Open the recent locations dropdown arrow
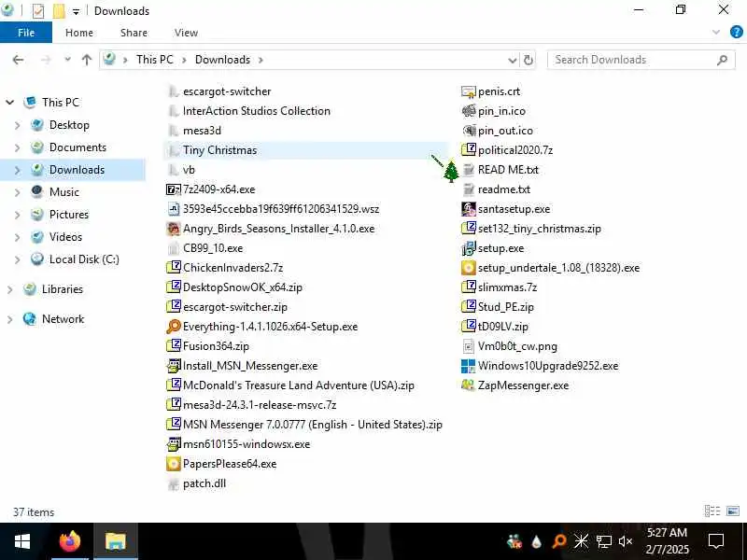Screen dimensions: 747x560 click(67, 60)
